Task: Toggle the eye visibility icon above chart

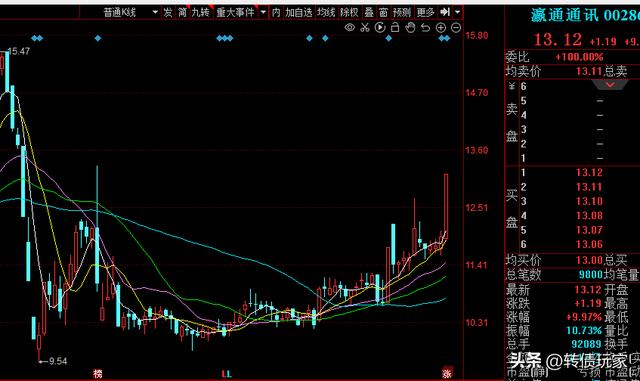Action: pyautogui.click(x=350, y=27)
